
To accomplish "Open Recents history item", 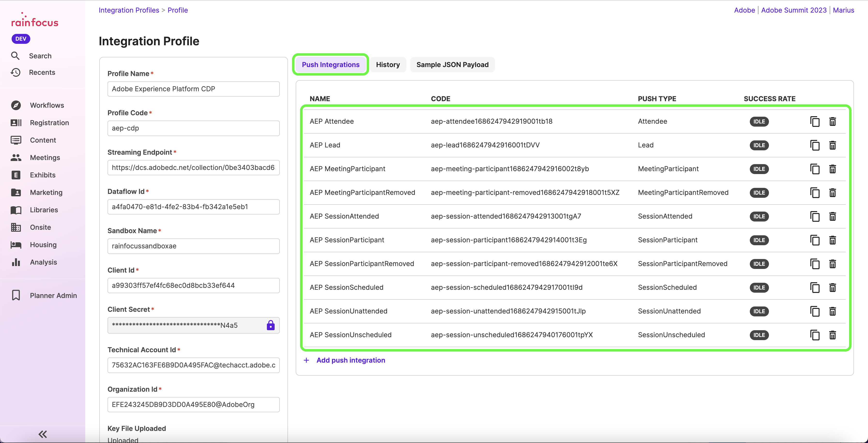I will (42, 72).
